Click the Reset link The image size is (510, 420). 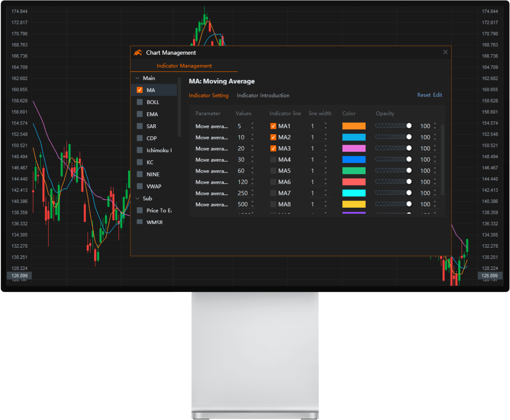point(423,95)
